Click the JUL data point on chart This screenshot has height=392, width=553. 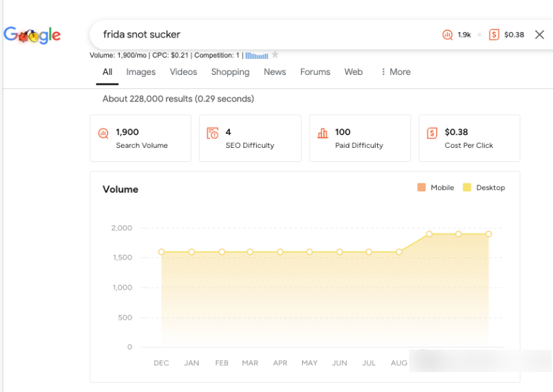(368, 252)
